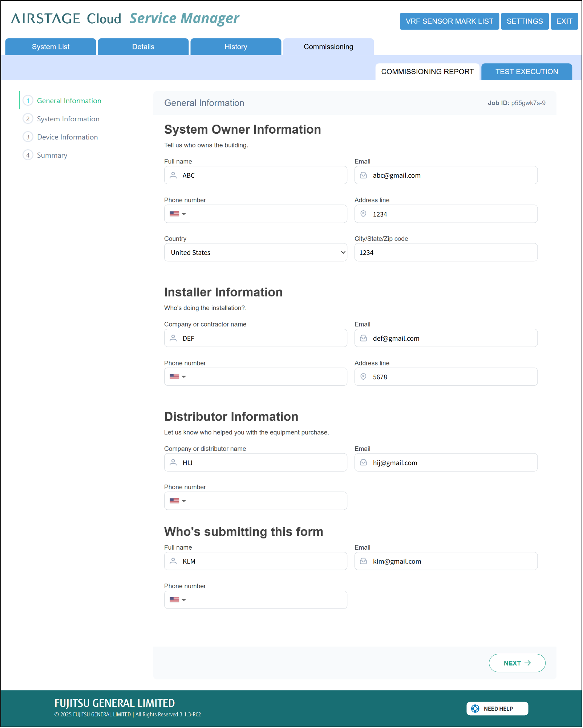Open the Country dropdown showing United States
The height and width of the screenshot is (728, 583).
255,252
